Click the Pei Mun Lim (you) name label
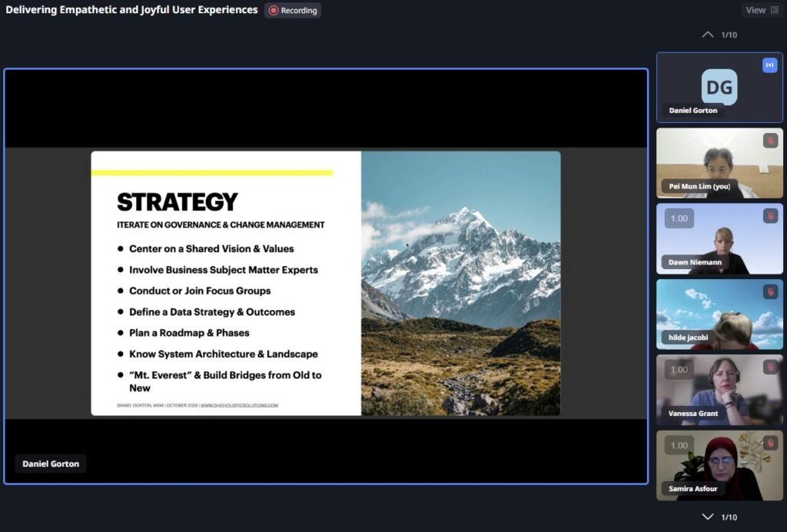 click(699, 186)
